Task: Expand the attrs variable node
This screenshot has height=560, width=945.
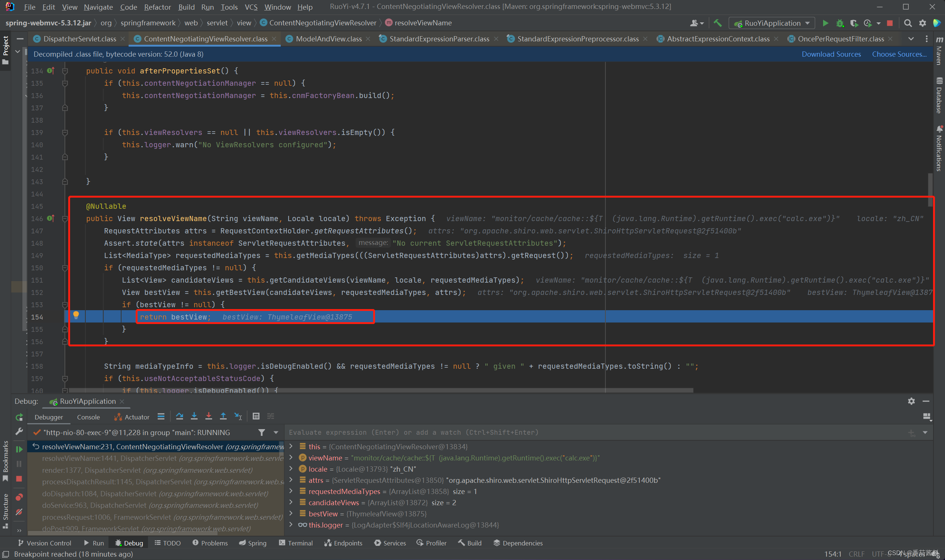Action: point(291,479)
